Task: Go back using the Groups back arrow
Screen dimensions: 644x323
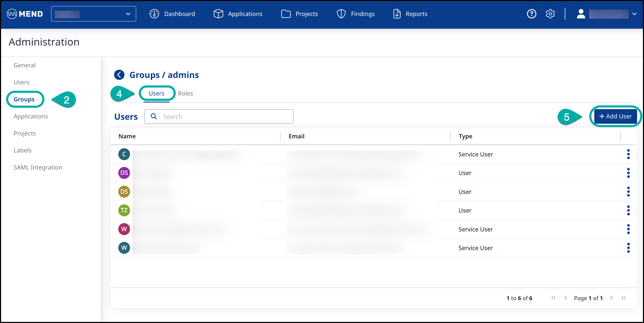Action: tap(119, 75)
